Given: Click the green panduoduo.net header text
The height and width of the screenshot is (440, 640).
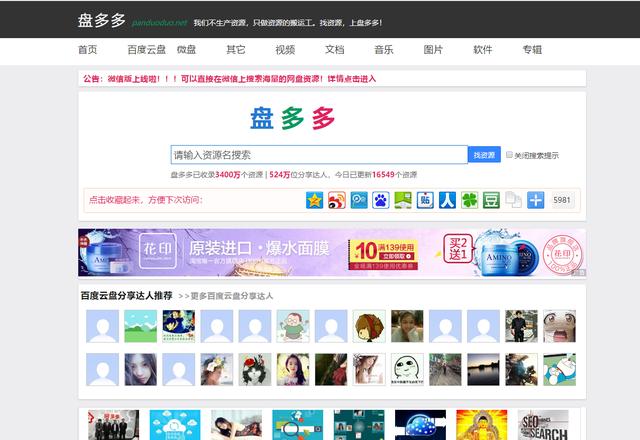Looking at the screenshot, I should tap(159, 22).
